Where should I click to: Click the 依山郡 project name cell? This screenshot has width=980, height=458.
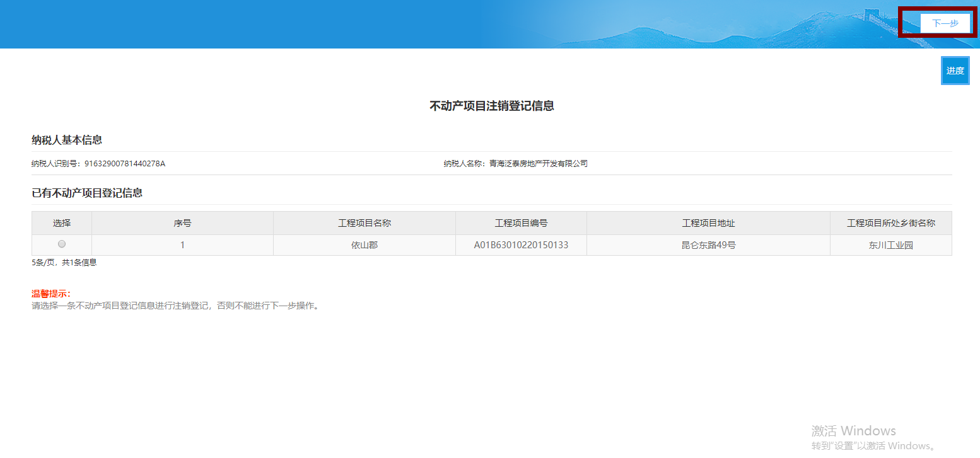[x=365, y=245]
